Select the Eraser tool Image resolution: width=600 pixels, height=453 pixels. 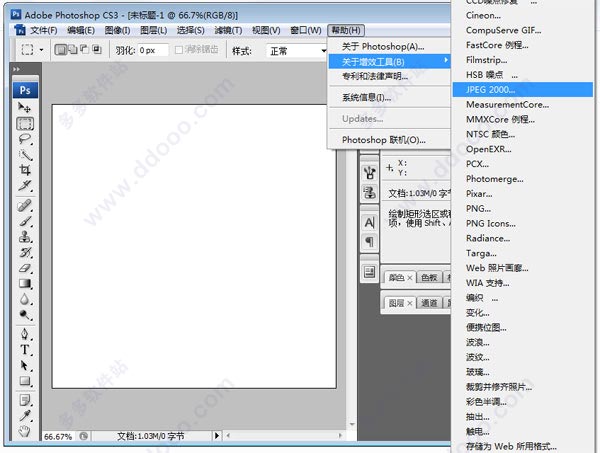click(x=25, y=268)
